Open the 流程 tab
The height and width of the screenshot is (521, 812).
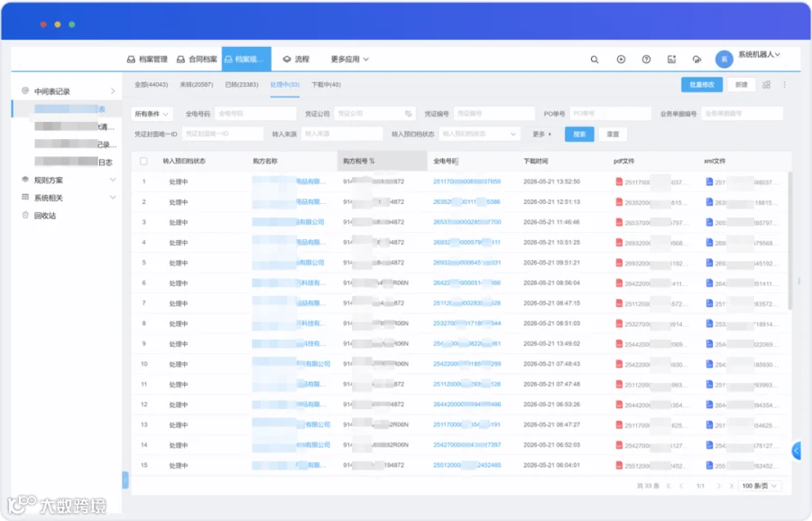click(296, 59)
